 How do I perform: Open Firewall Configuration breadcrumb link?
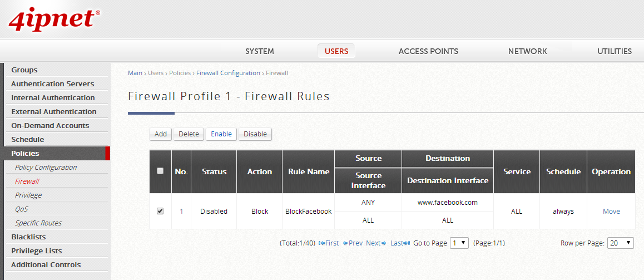coord(228,73)
